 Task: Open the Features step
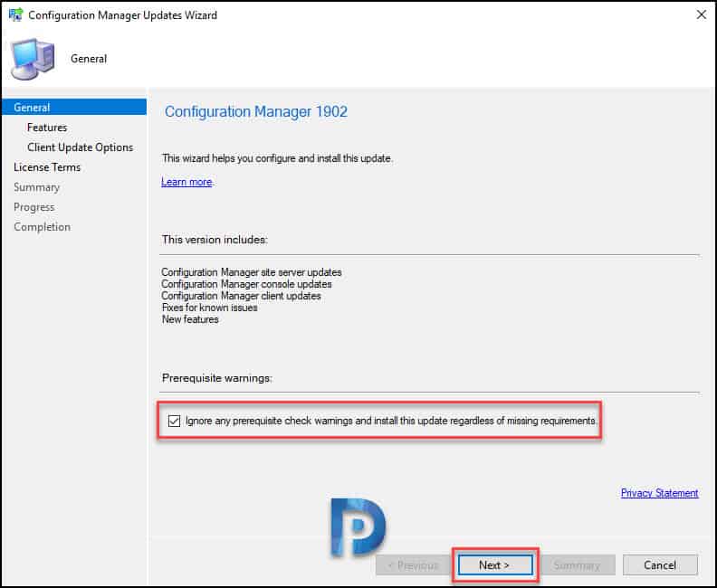(47, 128)
